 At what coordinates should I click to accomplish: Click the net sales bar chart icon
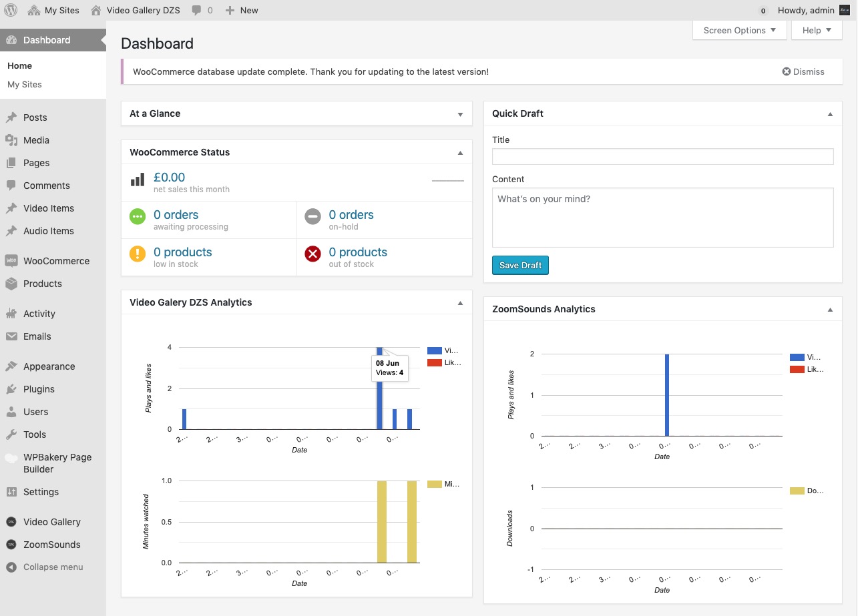(138, 180)
